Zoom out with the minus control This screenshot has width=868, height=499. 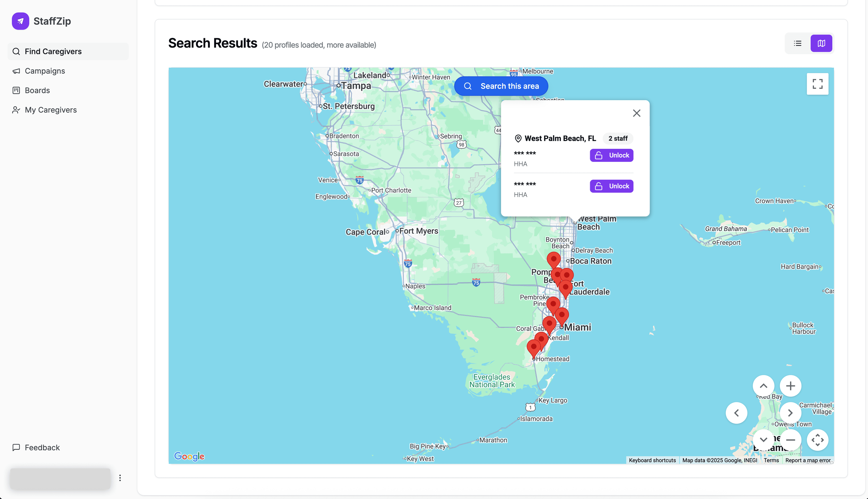point(791,440)
